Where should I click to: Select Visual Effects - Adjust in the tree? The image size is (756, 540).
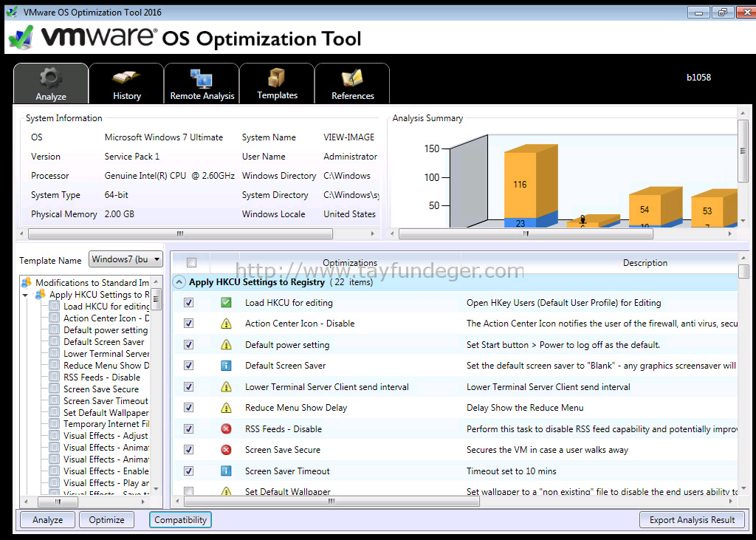(106, 436)
